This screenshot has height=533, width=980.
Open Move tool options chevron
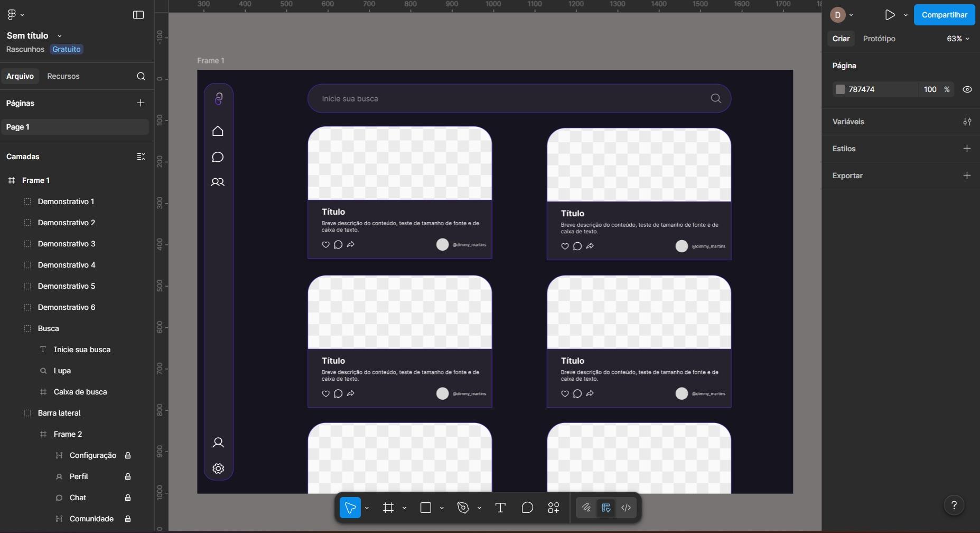pyautogui.click(x=367, y=508)
